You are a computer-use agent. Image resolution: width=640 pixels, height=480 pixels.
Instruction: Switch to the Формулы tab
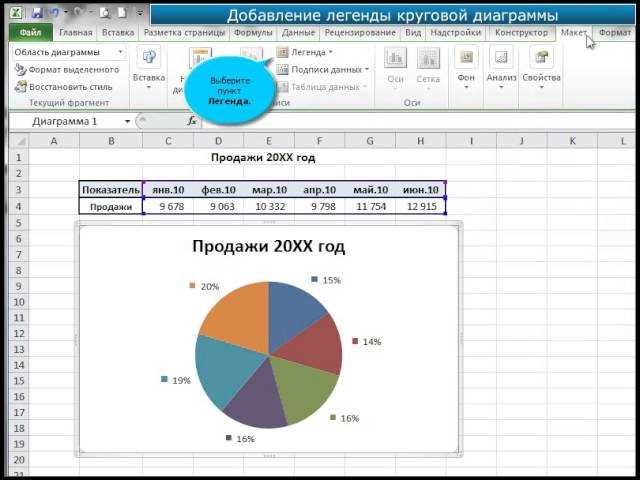pos(253,33)
